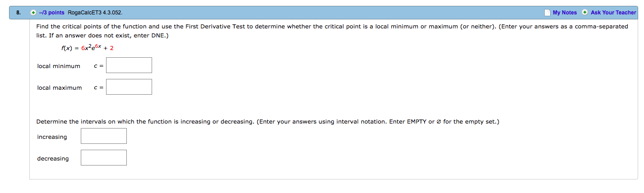
Task: Click the increasing label
Action: 52,137
